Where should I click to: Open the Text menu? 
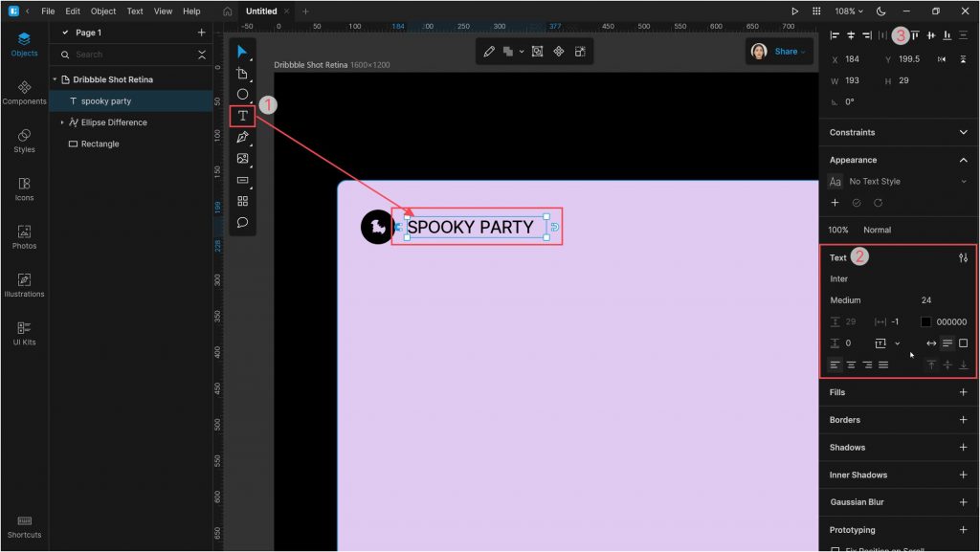click(x=135, y=11)
